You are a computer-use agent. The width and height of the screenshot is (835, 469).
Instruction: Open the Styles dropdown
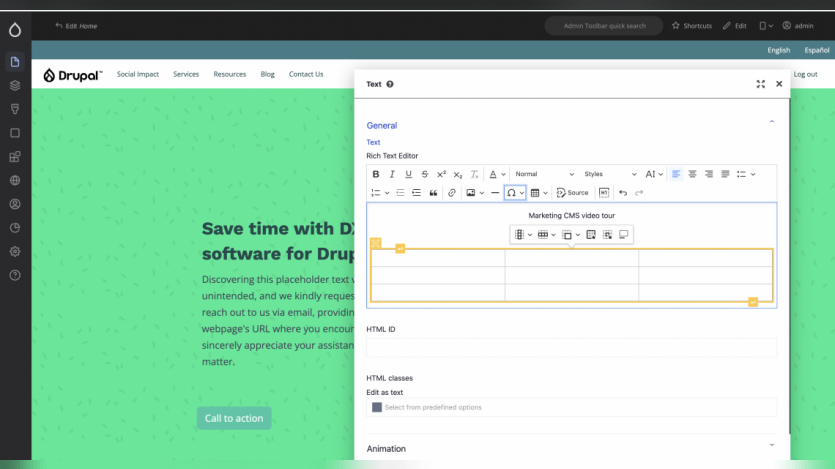(610, 174)
